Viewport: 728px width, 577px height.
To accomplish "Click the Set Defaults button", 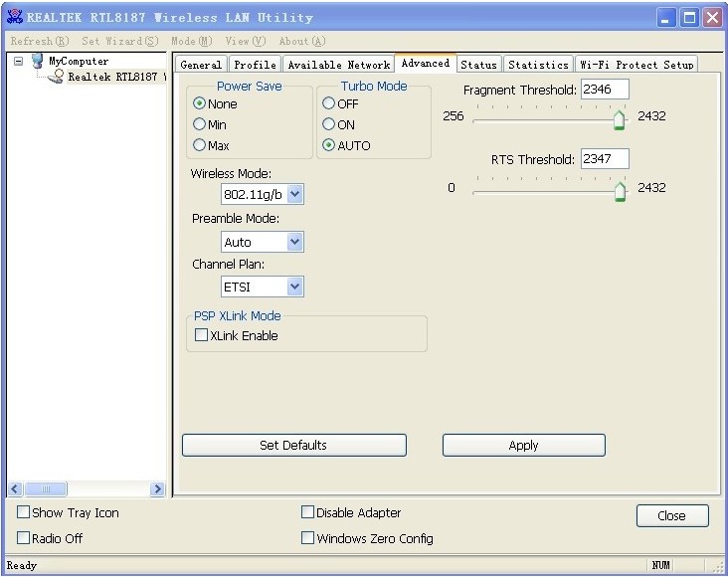I will (294, 445).
